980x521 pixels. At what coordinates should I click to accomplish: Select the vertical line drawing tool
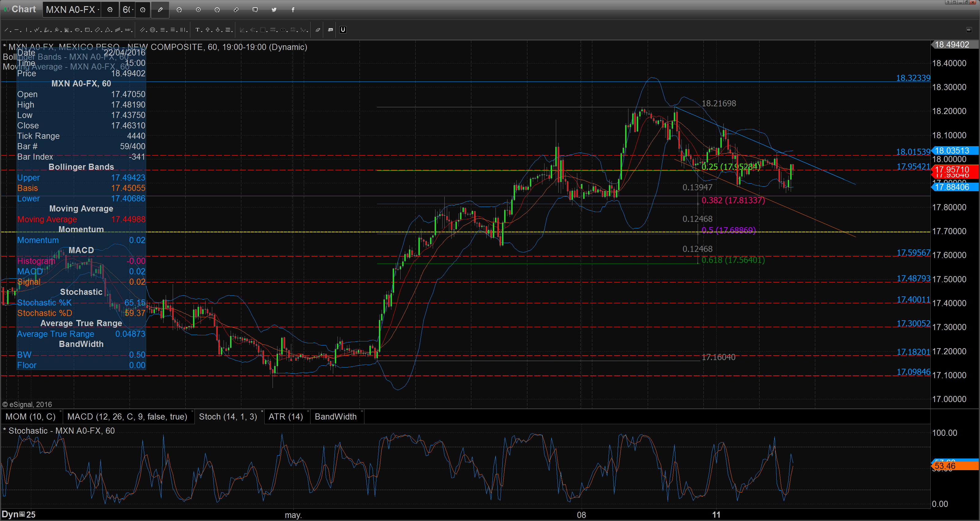(27, 30)
